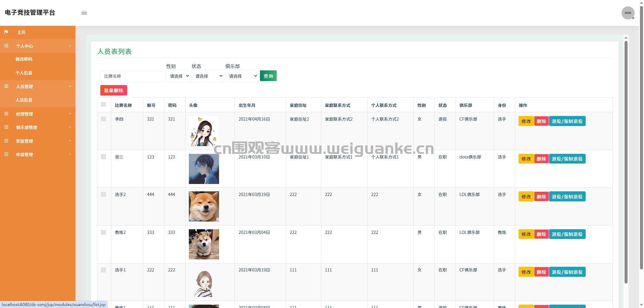The image size is (644, 308).
Task: Click the scroll-up arrow of content panel
Action: pos(626,38)
